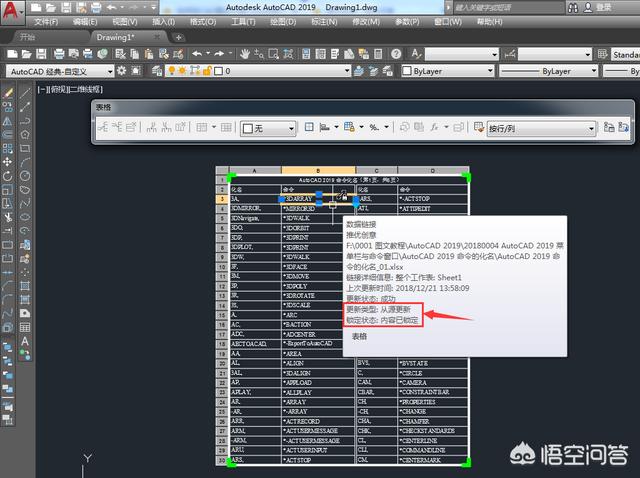Open the ByLayer linetype dropdown
640x478 pixels.
(549, 71)
